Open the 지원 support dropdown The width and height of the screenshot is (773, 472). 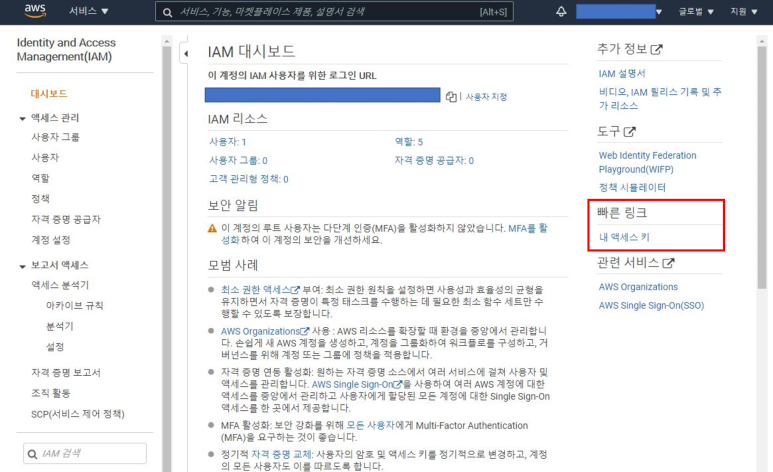coord(743,11)
